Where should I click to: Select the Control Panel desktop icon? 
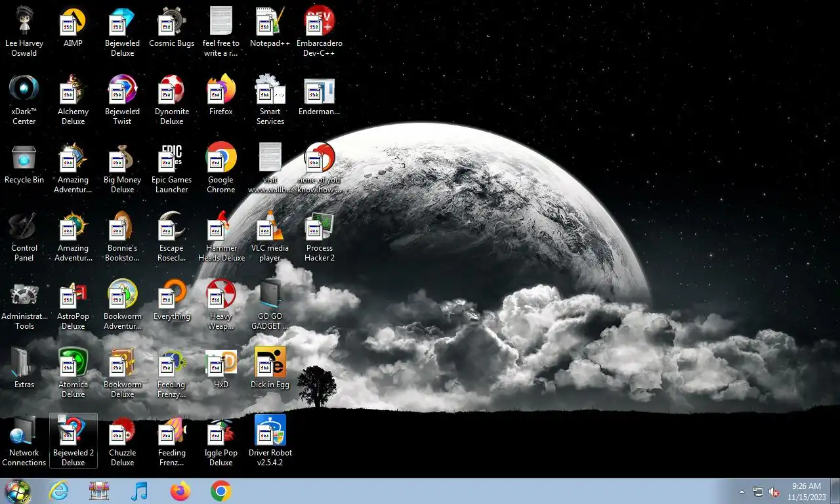point(24,236)
